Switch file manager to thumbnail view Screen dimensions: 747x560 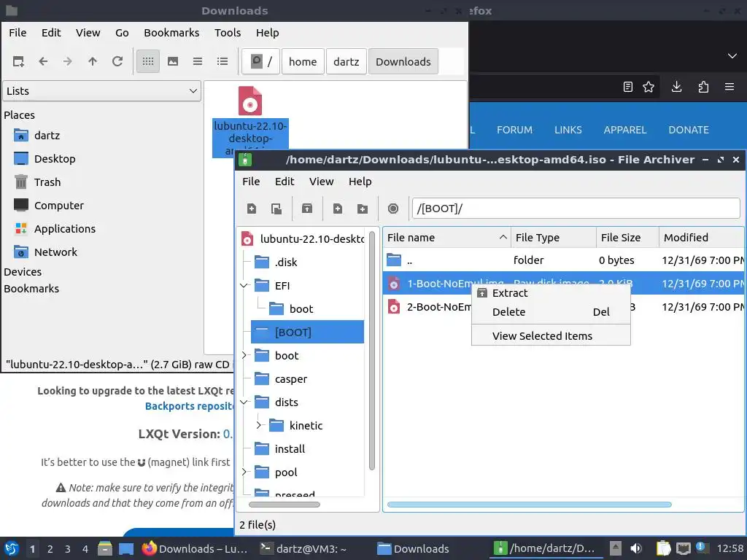pyautogui.click(x=173, y=61)
